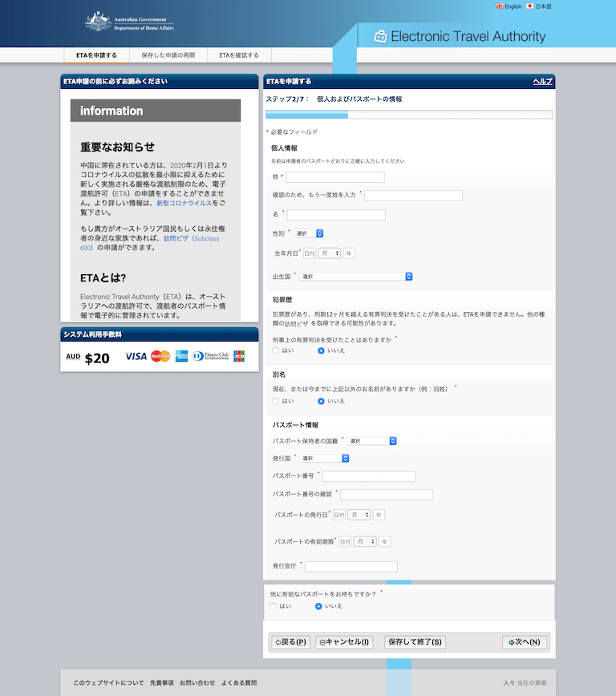The width and height of the screenshot is (616, 696).
Task: Select はい for 別名 other names question
Action: tap(276, 401)
